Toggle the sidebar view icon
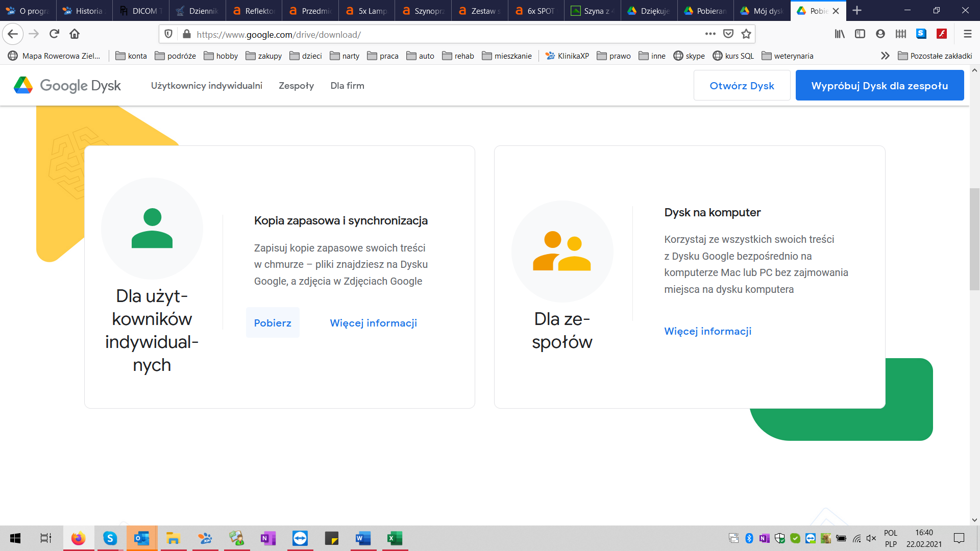The height and width of the screenshot is (551, 980). pos(860,34)
